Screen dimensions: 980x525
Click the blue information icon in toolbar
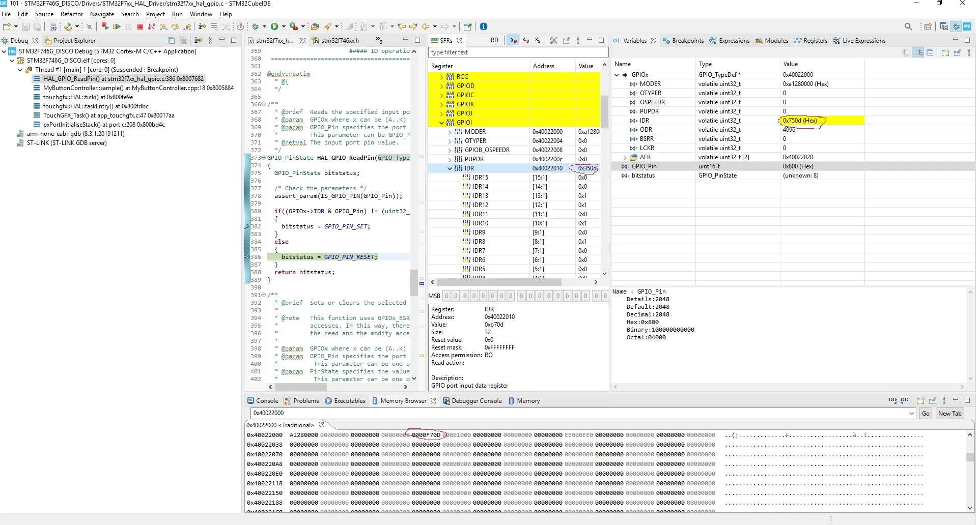484,26
